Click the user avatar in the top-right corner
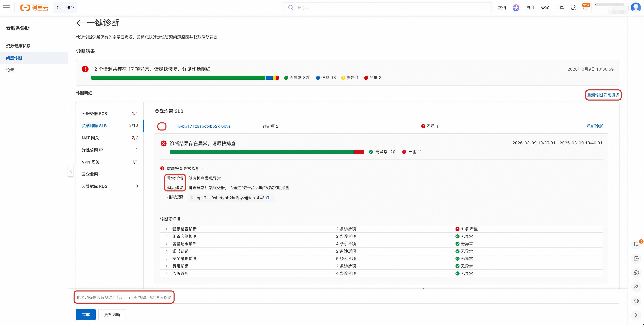Viewport: 644px width, 325px height. pyautogui.click(x=636, y=8)
